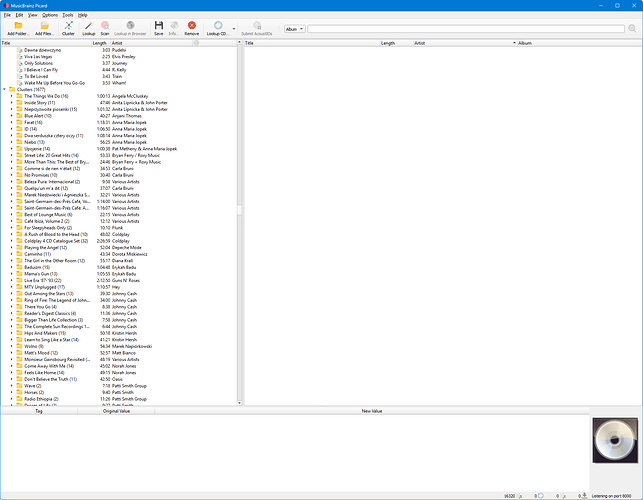The image size is (643, 500).
Task: Click the Lookup magnifier icon
Action: click(x=88, y=27)
